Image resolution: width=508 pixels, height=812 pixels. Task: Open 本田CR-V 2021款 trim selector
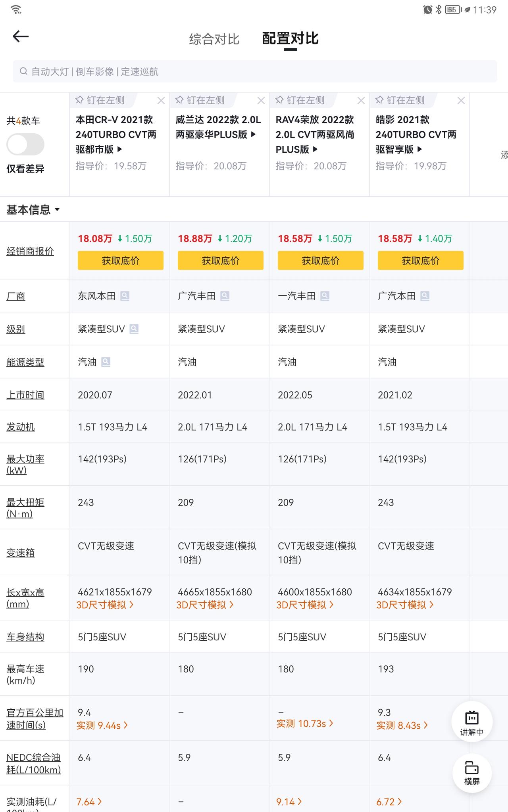pyautogui.click(x=116, y=134)
